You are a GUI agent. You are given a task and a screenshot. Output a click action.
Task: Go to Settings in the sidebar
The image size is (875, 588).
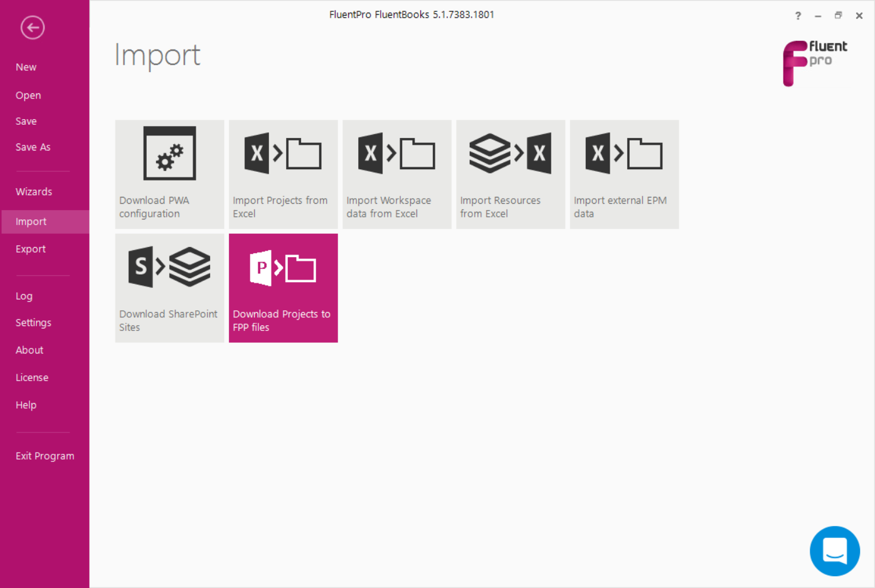click(33, 323)
